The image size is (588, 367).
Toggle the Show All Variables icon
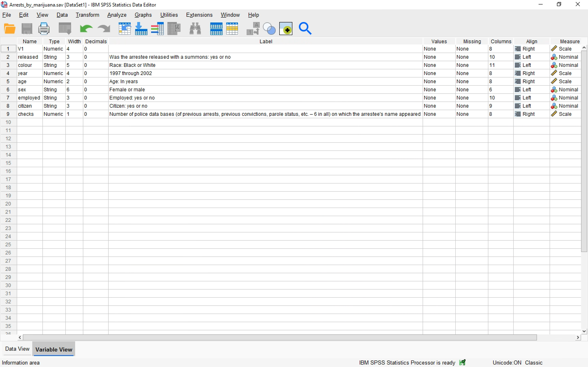[286, 29]
